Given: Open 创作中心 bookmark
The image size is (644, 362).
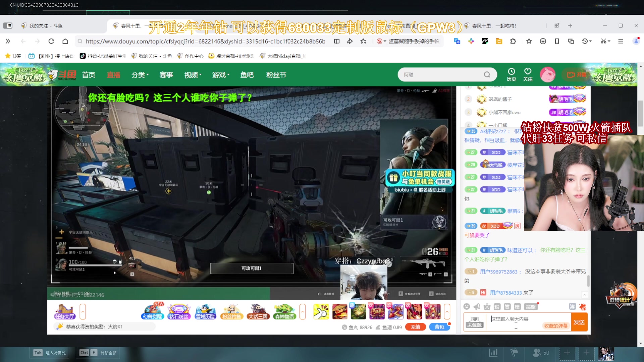Looking at the screenshot, I should tap(190, 56).
